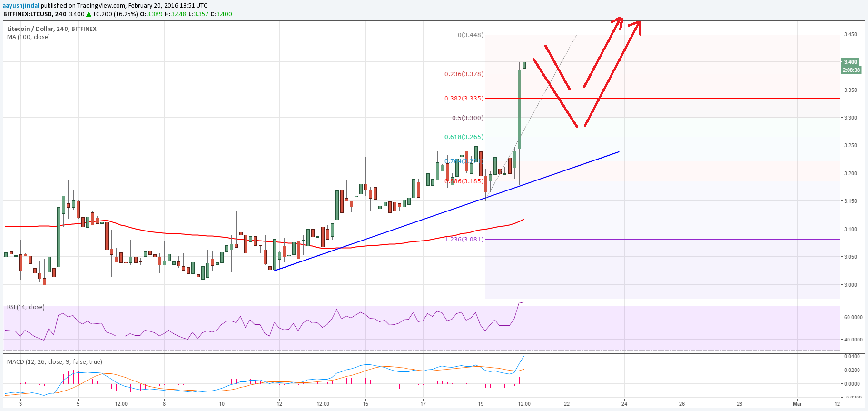The image size is (868, 411).
Task: Click the 60.0000 RSI scale label
Action: click(x=852, y=317)
